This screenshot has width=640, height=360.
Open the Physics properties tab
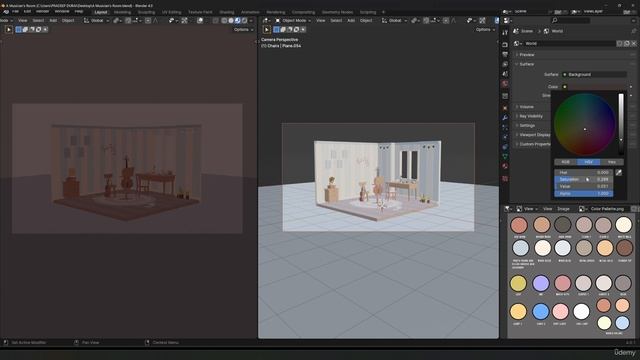point(505,137)
